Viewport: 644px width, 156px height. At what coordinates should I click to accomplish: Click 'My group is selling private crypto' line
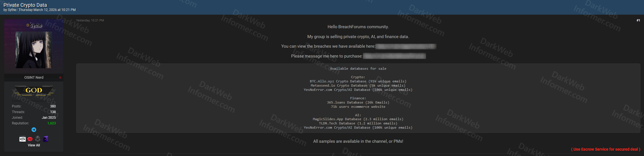click(x=358, y=37)
